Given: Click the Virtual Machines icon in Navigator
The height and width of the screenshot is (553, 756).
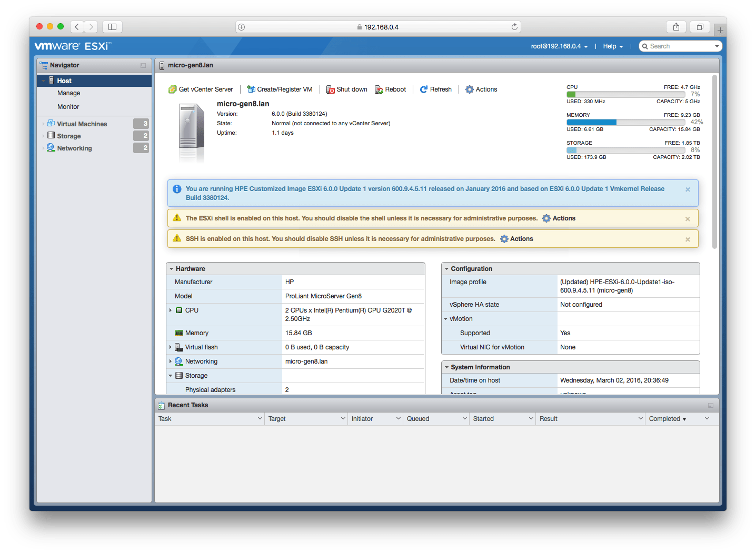Looking at the screenshot, I should coord(51,124).
